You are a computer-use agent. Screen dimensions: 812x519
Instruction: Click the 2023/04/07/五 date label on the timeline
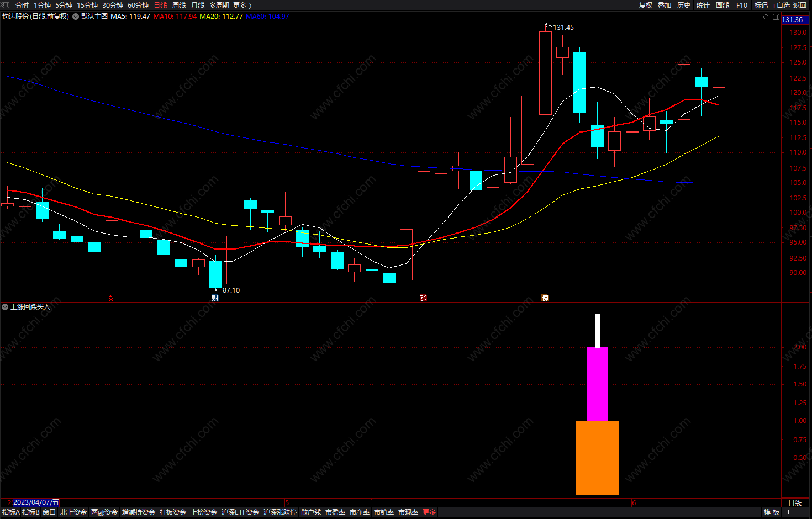coord(36,502)
